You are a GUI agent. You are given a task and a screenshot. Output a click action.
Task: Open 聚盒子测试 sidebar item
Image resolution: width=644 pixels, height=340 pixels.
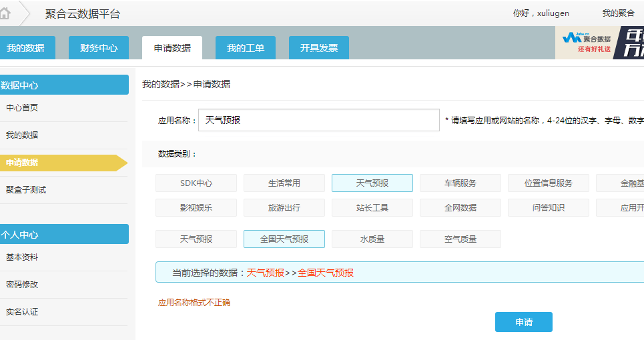coord(26,190)
